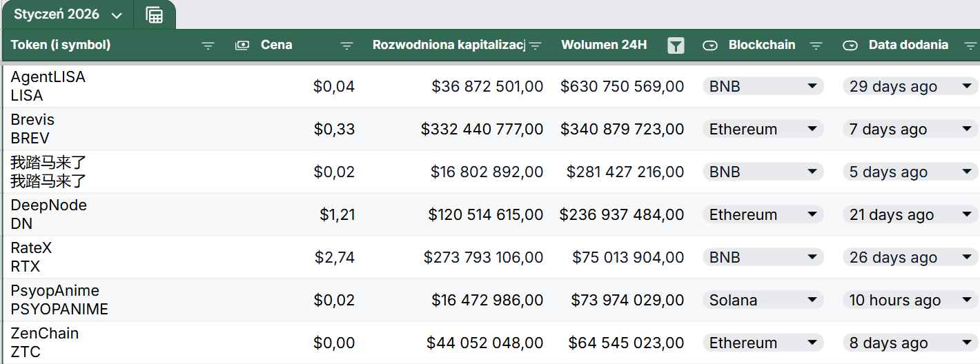980x364 pixels.
Task: Open Ethereum dropdown in Brevis row
Action: tap(763, 129)
